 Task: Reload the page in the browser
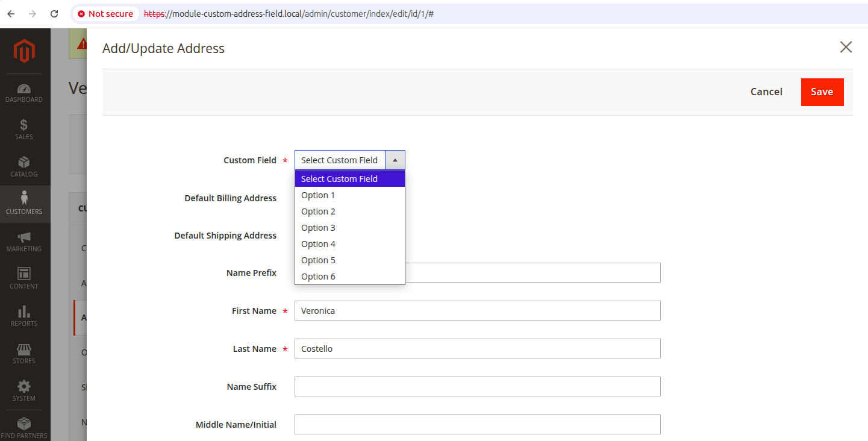[54, 13]
